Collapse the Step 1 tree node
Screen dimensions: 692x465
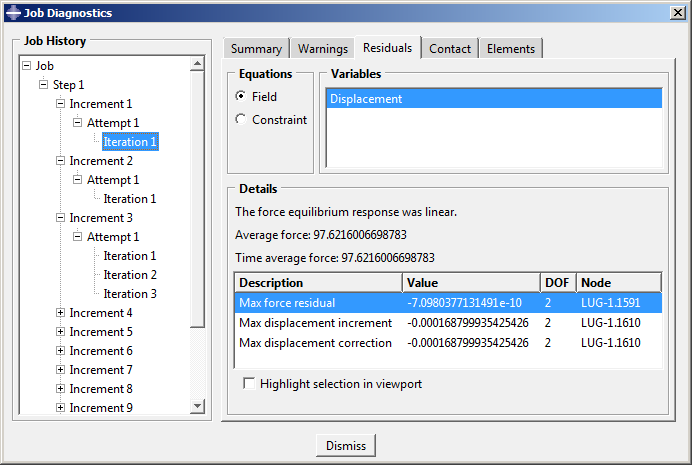(44, 85)
